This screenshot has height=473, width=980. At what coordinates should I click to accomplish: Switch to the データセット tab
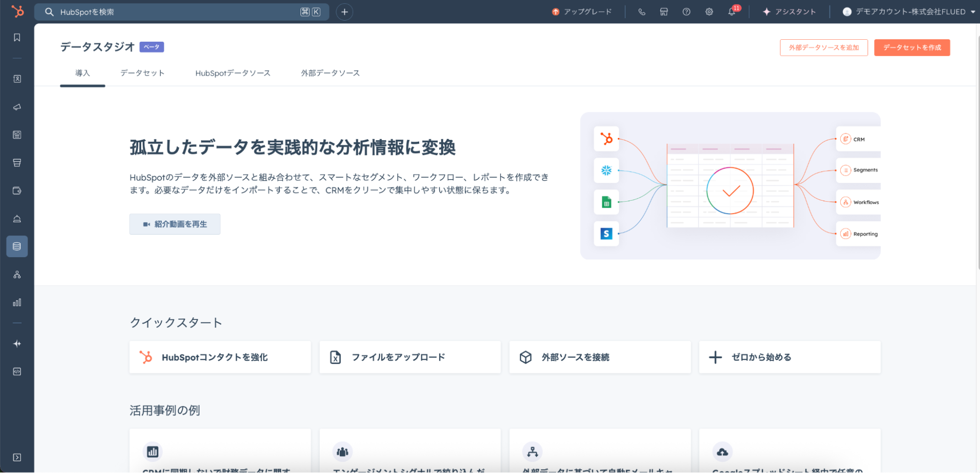[x=142, y=73]
